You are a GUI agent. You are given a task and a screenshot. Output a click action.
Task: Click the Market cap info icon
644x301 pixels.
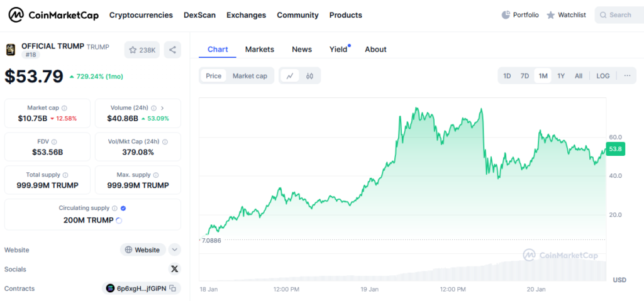(x=64, y=108)
